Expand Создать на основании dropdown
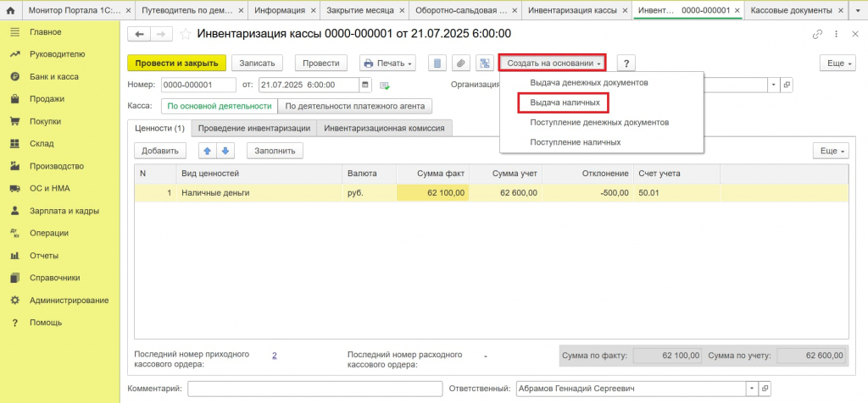The height and width of the screenshot is (403, 868). coord(552,63)
